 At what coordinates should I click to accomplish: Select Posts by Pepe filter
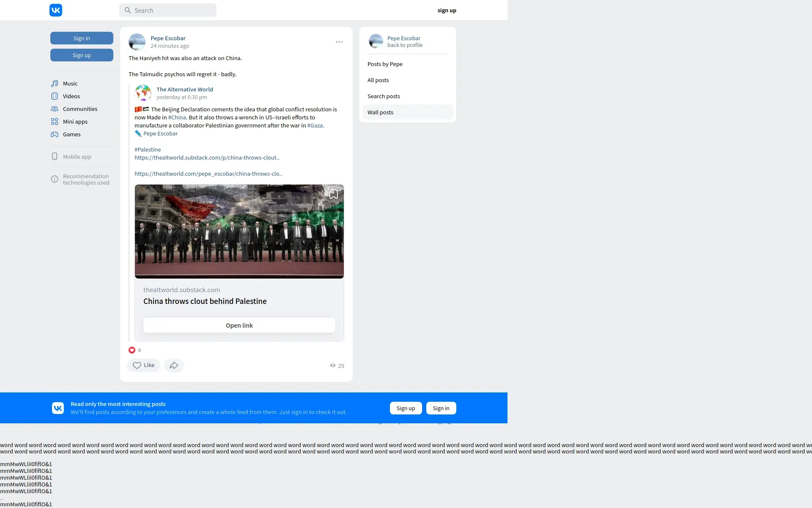[x=385, y=64]
